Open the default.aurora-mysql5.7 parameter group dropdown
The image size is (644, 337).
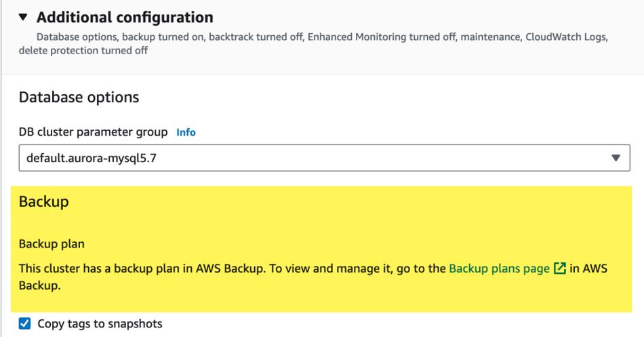pos(324,158)
